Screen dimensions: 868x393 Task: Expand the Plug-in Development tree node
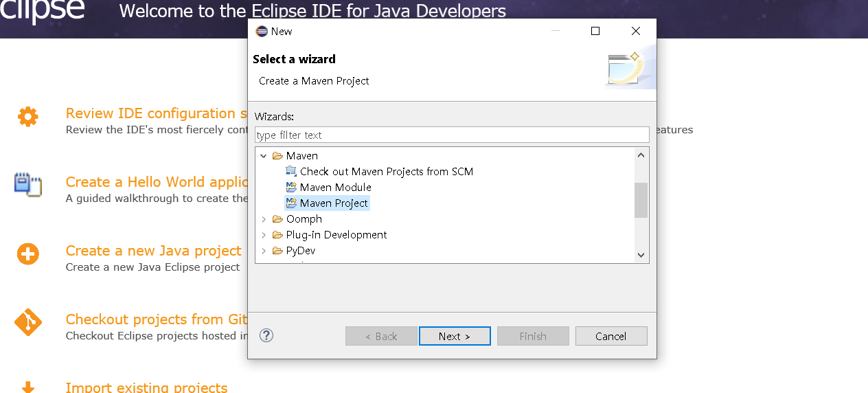[x=263, y=235]
